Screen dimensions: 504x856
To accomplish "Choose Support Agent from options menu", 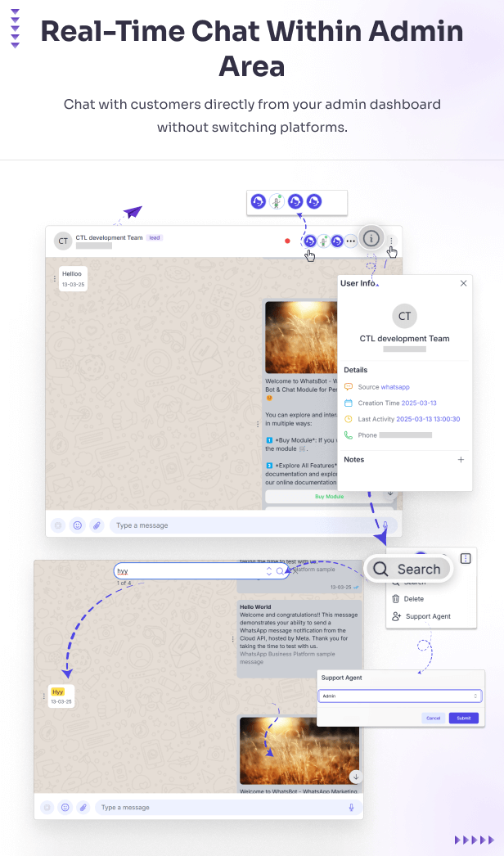I will 427,616.
